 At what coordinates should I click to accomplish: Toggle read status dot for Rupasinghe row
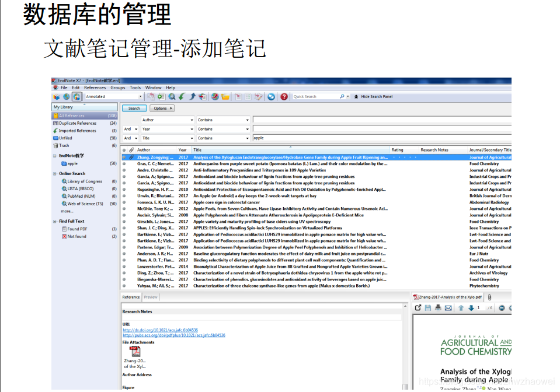click(124, 190)
